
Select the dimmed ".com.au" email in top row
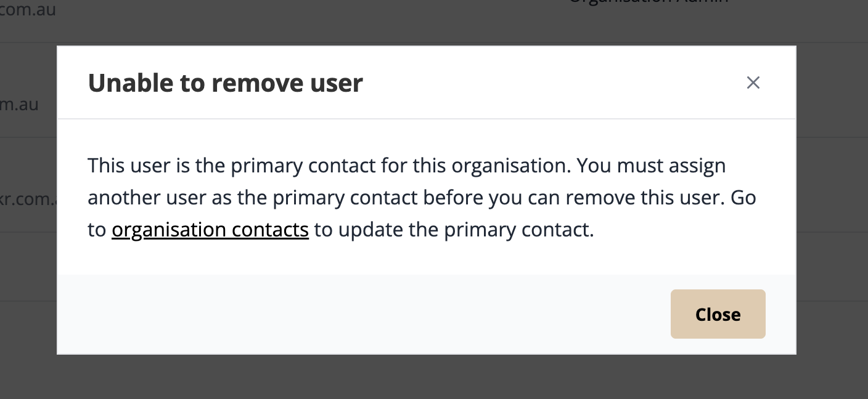pyautogui.click(x=28, y=10)
